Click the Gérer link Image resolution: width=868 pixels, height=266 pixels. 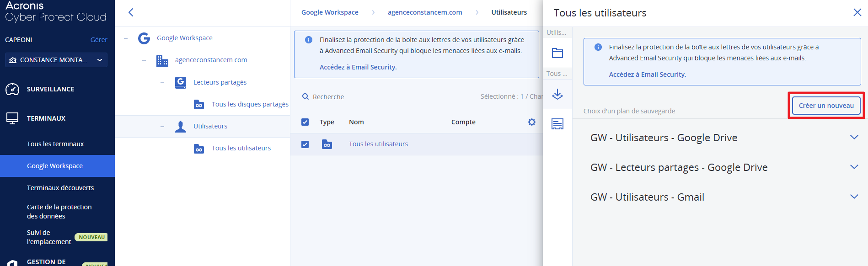99,40
